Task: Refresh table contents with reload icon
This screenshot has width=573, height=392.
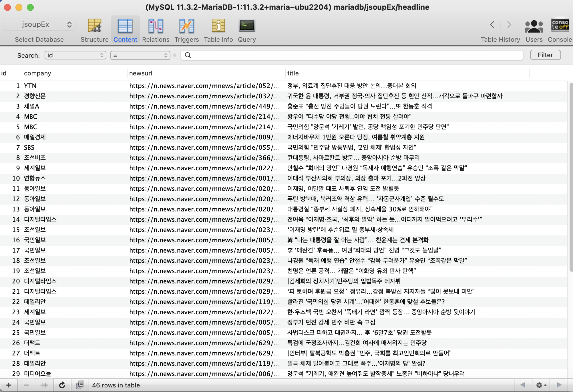Action: pos(62,385)
